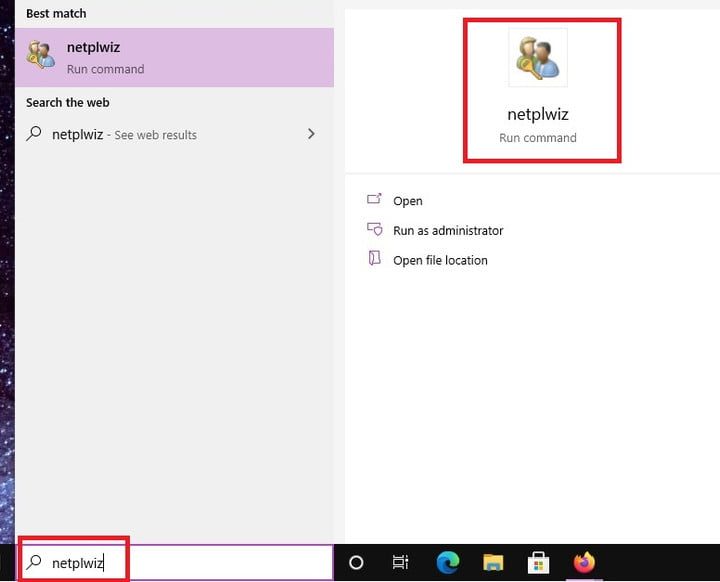Search the web for netplwiz
This screenshot has height=582, width=720.
[x=174, y=135]
